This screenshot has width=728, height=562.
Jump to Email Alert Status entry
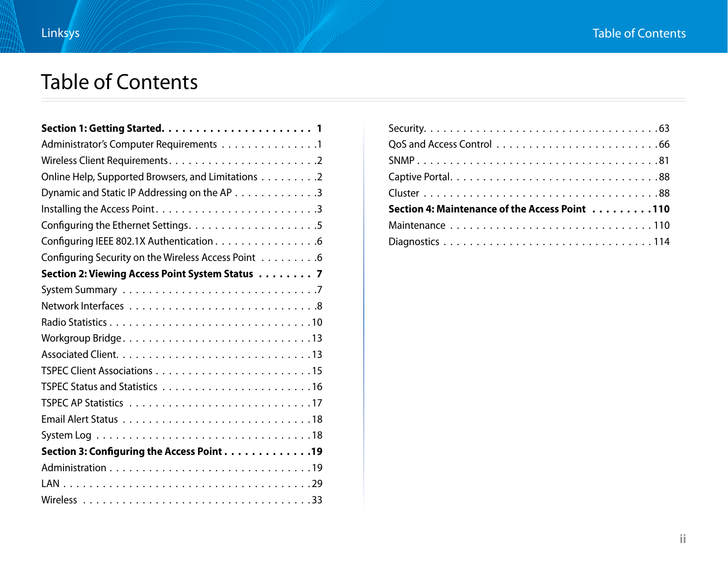[x=182, y=419]
